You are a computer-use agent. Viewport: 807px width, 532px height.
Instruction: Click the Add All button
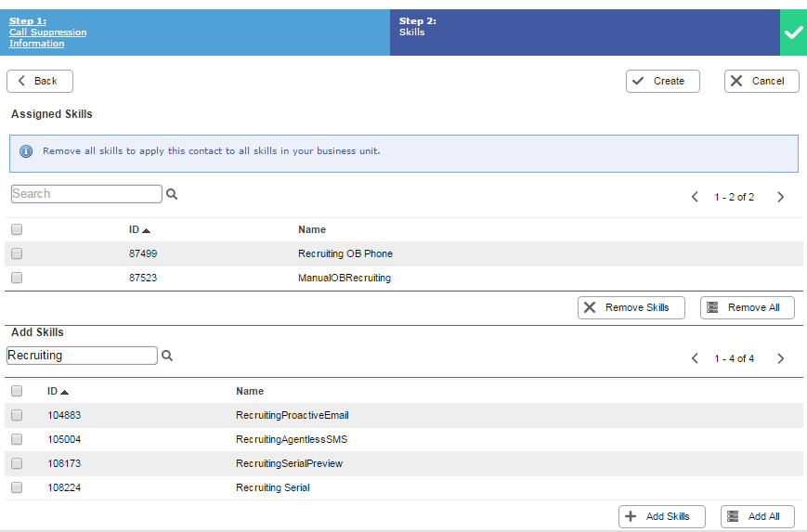(758, 516)
